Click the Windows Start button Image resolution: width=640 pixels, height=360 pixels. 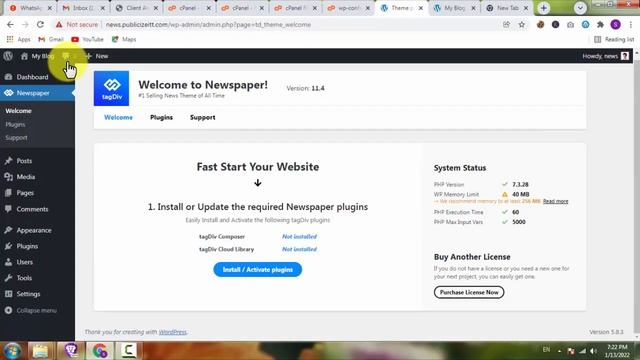13,351
